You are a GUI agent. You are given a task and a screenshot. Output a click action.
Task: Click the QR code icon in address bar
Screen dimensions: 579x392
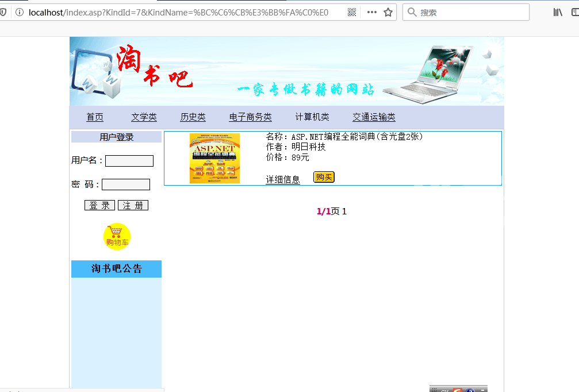click(352, 12)
